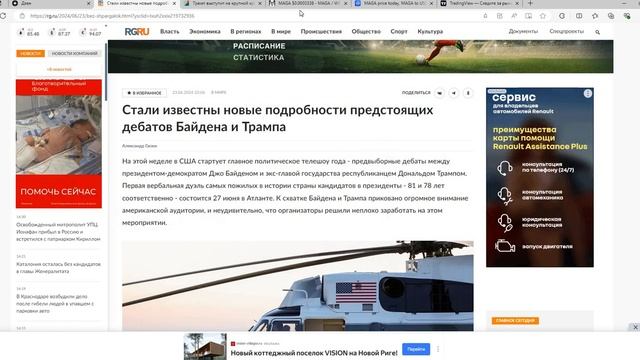Switch to the Трамп выступит tab
Screen dimensions: 640x360
(222, 3)
